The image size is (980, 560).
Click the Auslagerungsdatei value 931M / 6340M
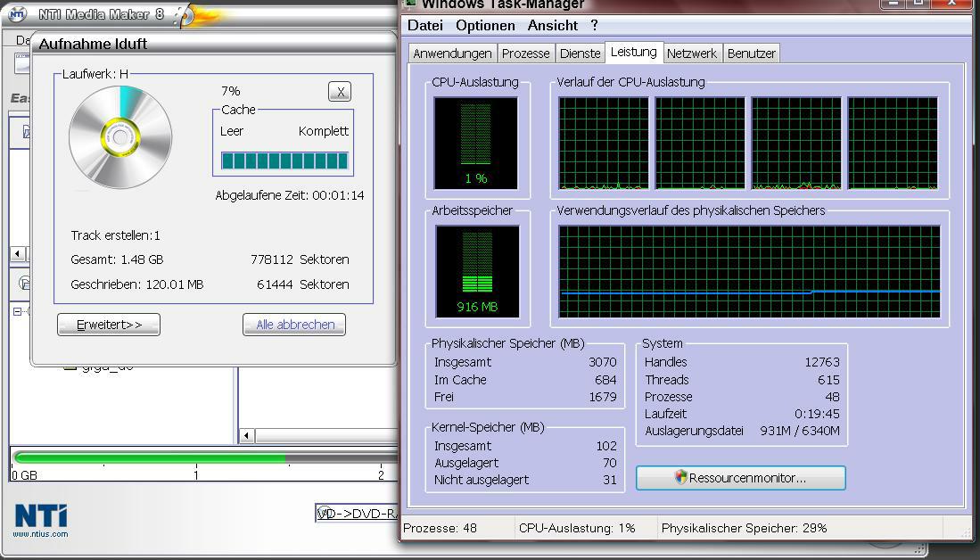click(x=799, y=431)
